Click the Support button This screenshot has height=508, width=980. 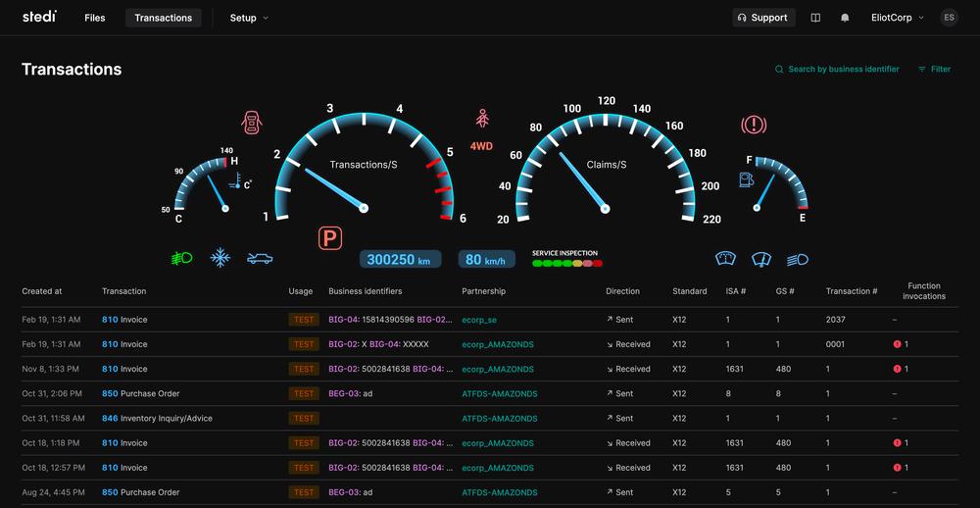point(762,18)
